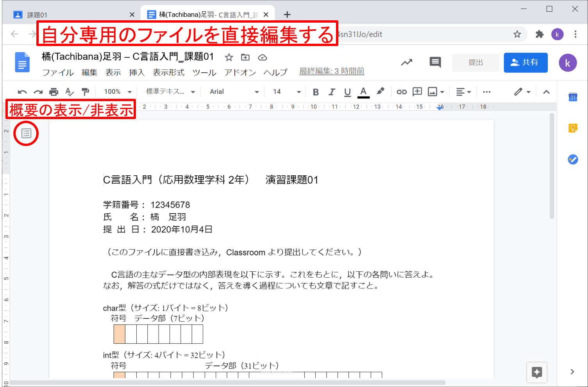Insert a link with the chain icon
The height and width of the screenshot is (387, 588).
point(402,92)
